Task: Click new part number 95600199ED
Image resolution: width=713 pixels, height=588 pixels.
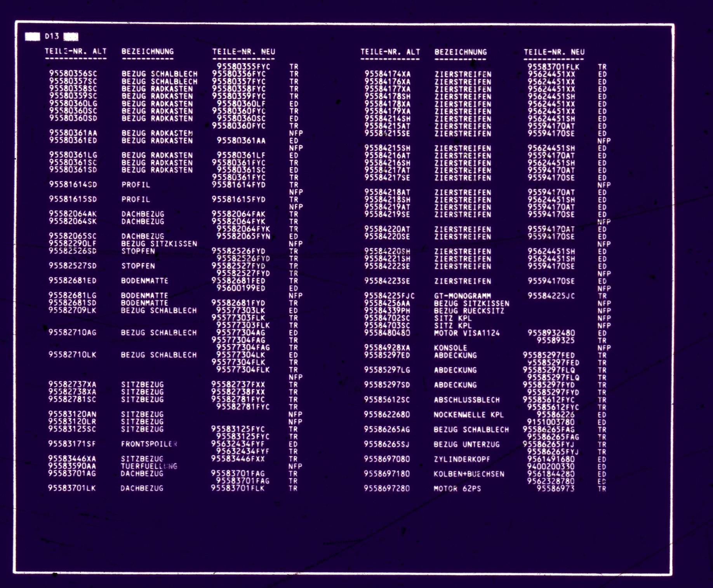Action: [x=241, y=288]
